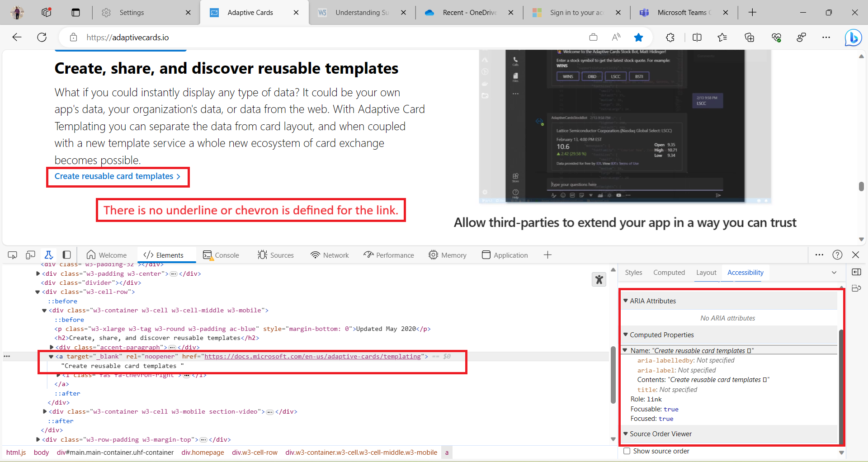Open a new browser tab
The width and height of the screenshot is (868, 462).
coord(752,13)
